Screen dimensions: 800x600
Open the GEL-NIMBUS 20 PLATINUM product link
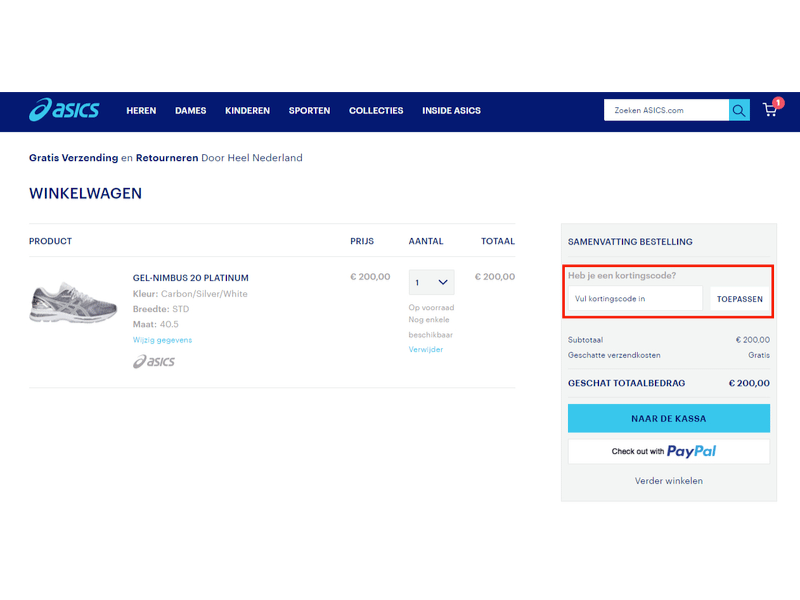tap(191, 278)
